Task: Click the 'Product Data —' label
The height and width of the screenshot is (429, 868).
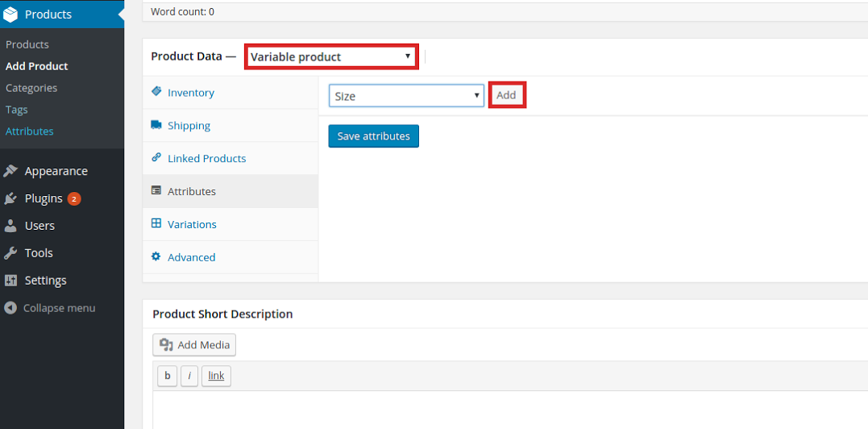Action: point(193,56)
